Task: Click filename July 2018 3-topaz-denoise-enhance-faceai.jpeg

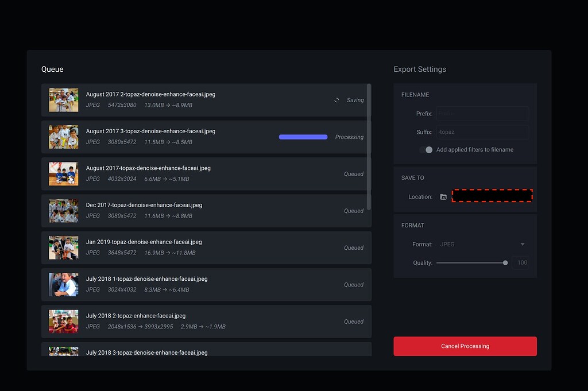Action: (x=146, y=353)
